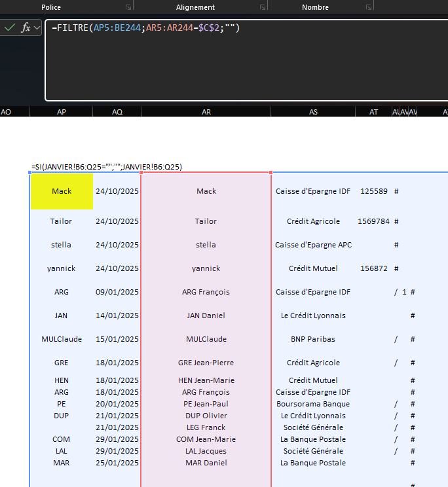Screen dimensions: 448x487
Task: Open Alignement group dialog launcher
Action: pyautogui.click(x=263, y=7)
